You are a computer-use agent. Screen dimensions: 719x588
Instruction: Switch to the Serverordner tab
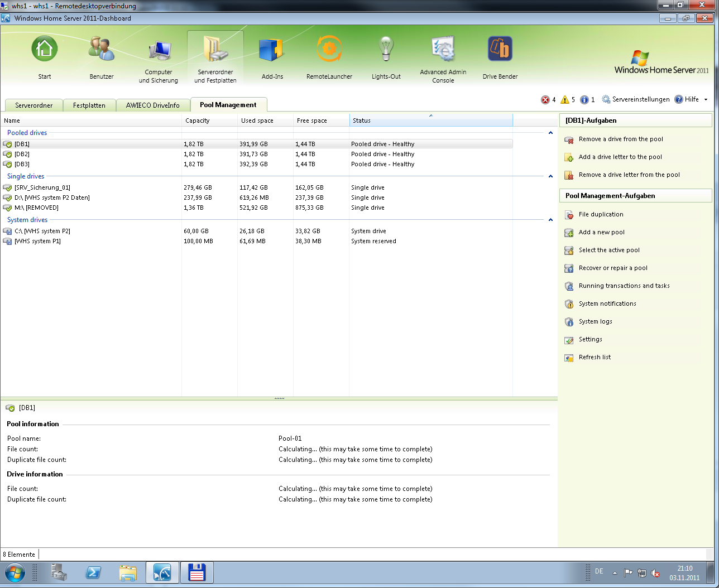click(34, 105)
